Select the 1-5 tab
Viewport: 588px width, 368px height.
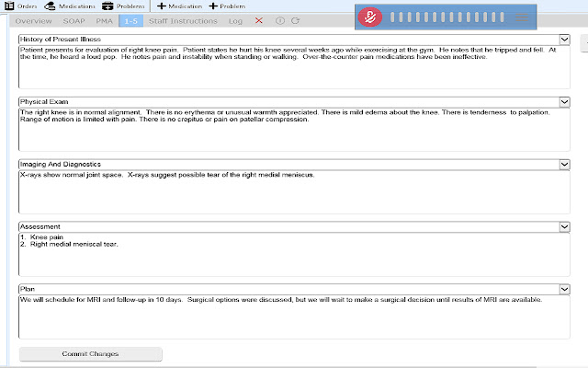pyautogui.click(x=130, y=21)
